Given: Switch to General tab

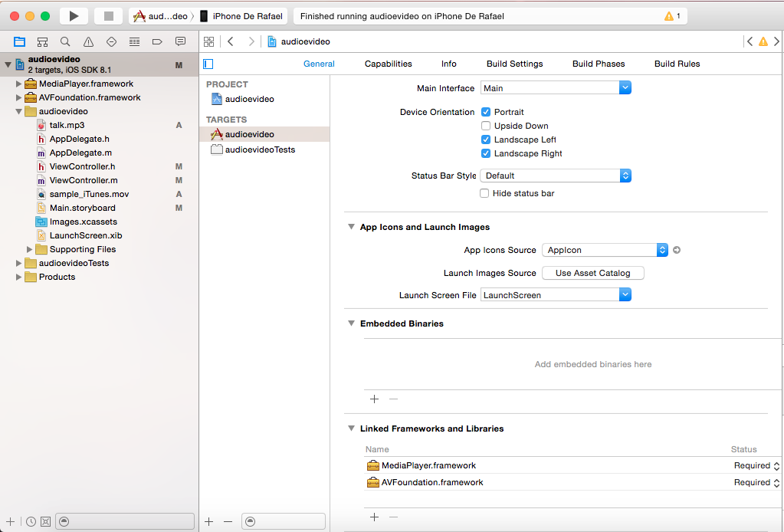Looking at the screenshot, I should (x=319, y=64).
